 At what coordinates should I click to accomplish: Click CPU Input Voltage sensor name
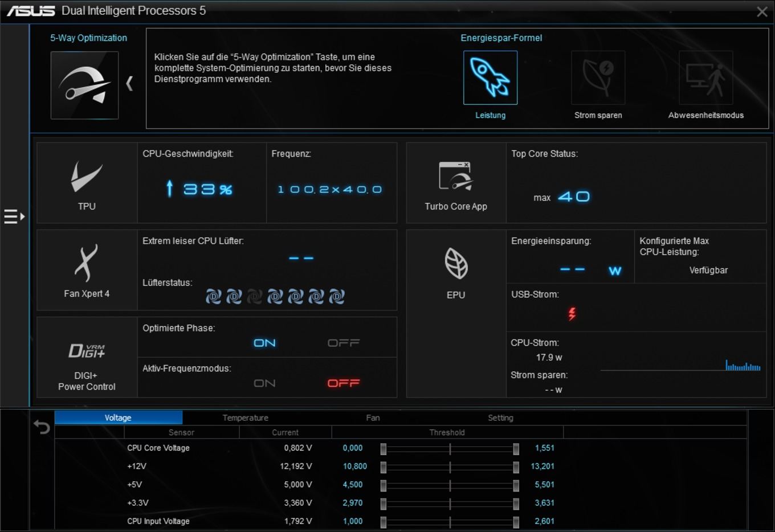[158, 521]
